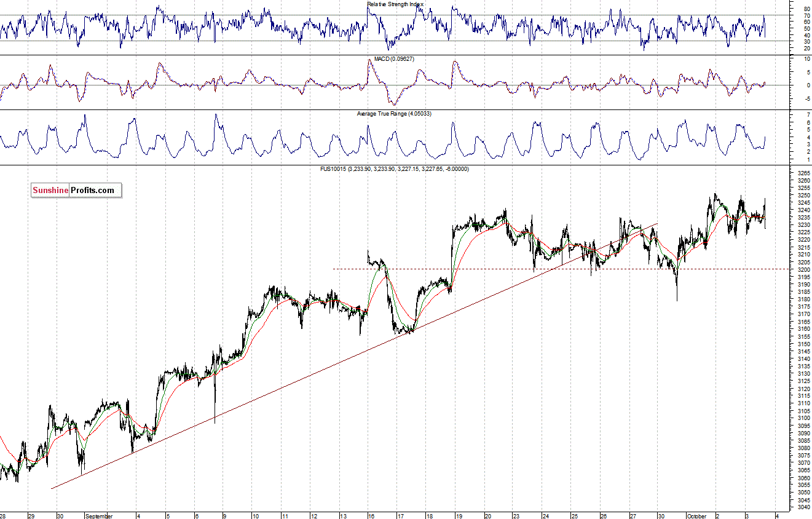
Task: Select the Average True Range (4.05033) title
Action: coord(394,114)
